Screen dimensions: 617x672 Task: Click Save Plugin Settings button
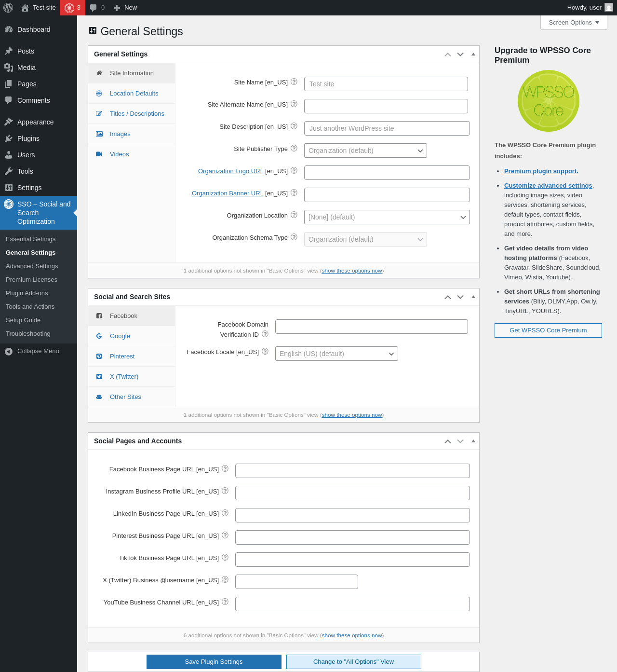(214, 662)
